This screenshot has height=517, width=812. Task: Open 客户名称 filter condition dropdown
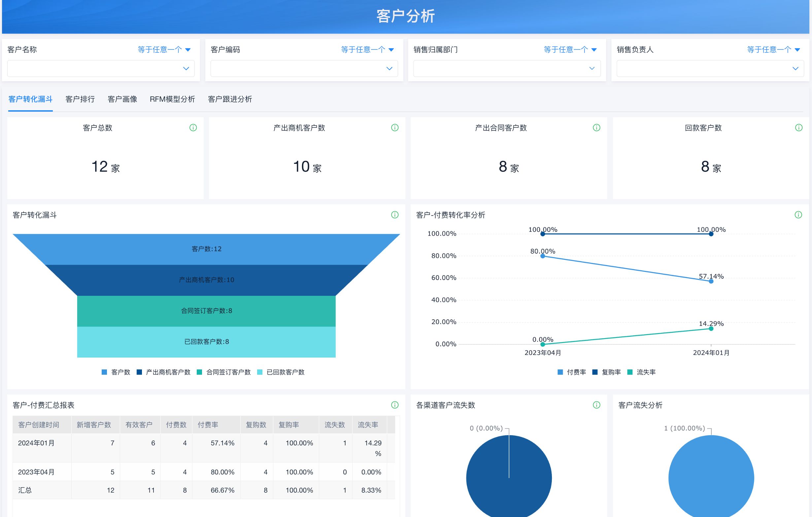pos(164,50)
